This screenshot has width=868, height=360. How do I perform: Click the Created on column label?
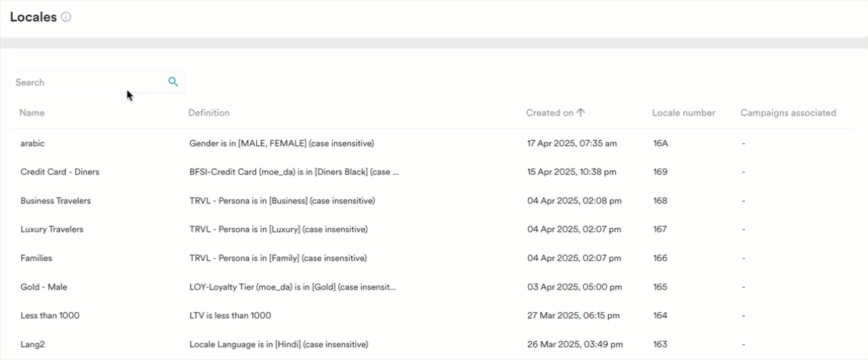550,112
